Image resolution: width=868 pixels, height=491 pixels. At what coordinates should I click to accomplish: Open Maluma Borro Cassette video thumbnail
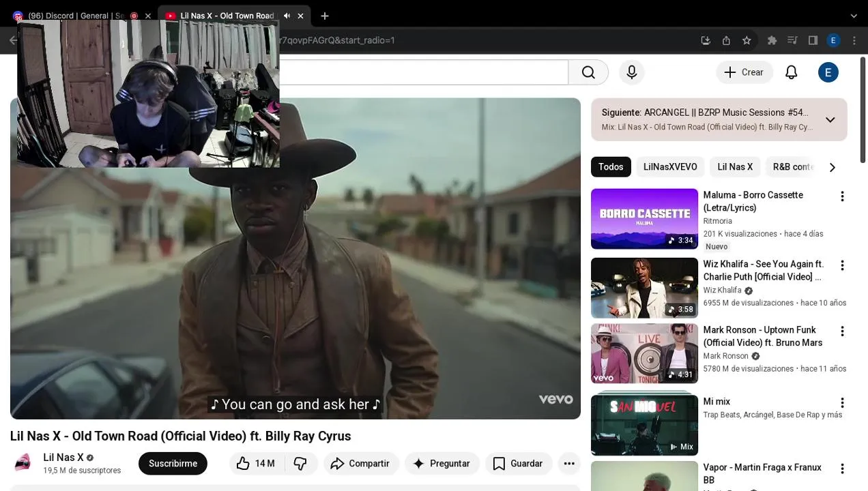click(x=644, y=219)
